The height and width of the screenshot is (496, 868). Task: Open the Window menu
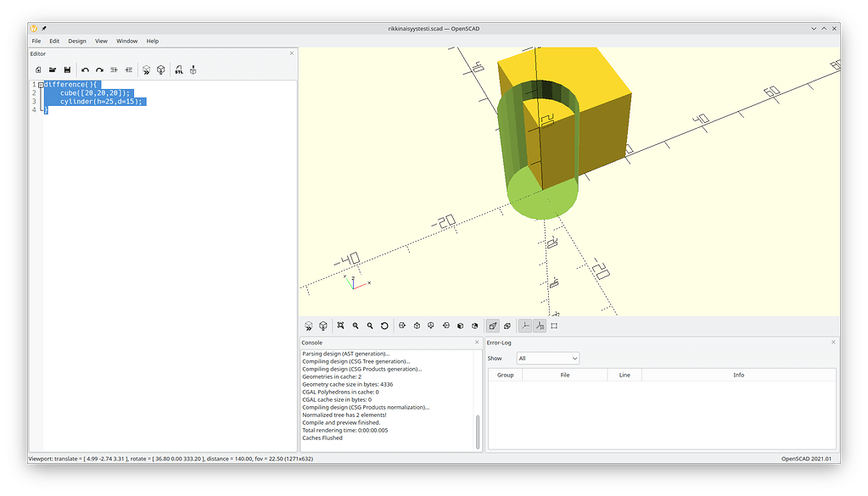[x=126, y=41]
